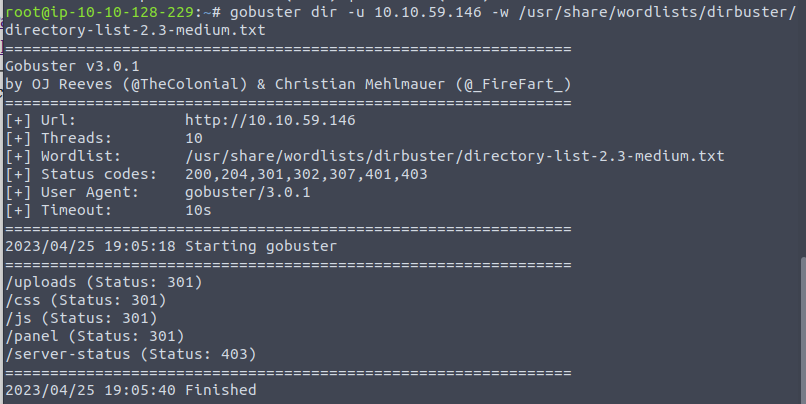Click the terminal scrollbar thumb
The width and height of the screenshot is (806, 404).
[x=803, y=330]
